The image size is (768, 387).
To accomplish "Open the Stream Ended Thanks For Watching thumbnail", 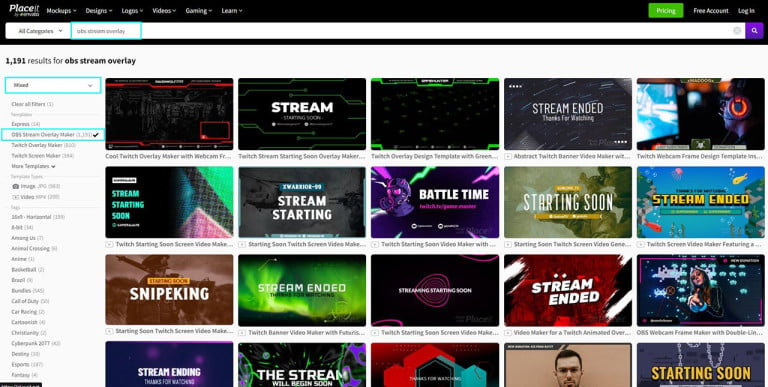I will click(x=568, y=114).
